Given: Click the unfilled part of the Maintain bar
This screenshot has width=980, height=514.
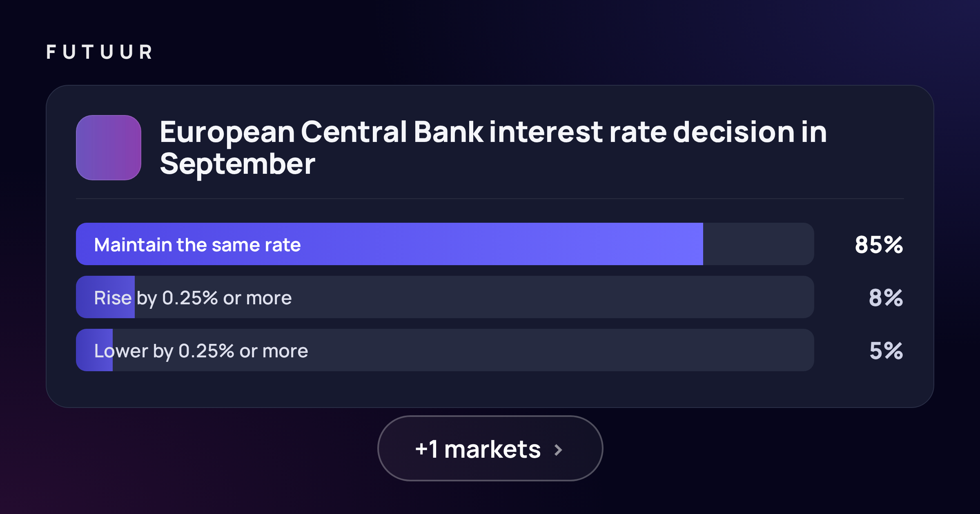Looking at the screenshot, I should (x=759, y=244).
